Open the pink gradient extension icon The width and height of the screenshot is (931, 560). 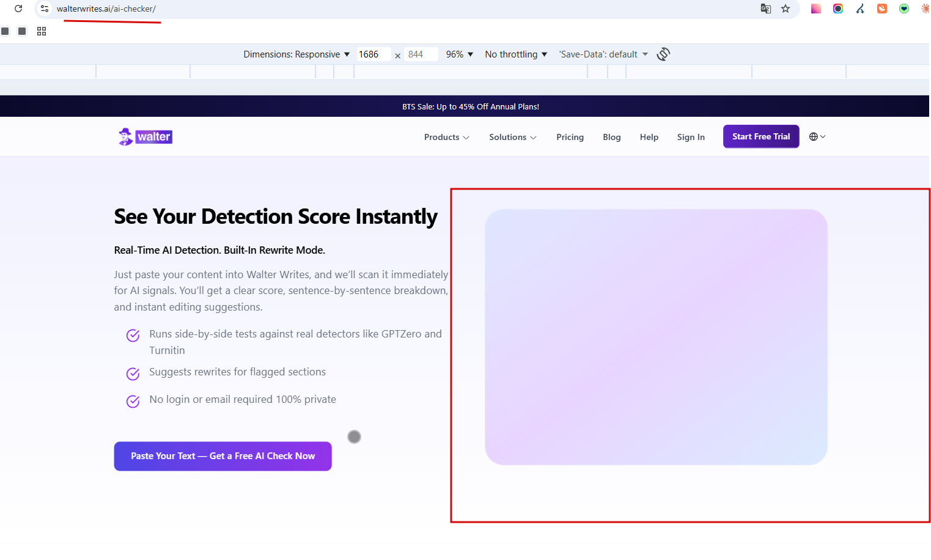816,9
